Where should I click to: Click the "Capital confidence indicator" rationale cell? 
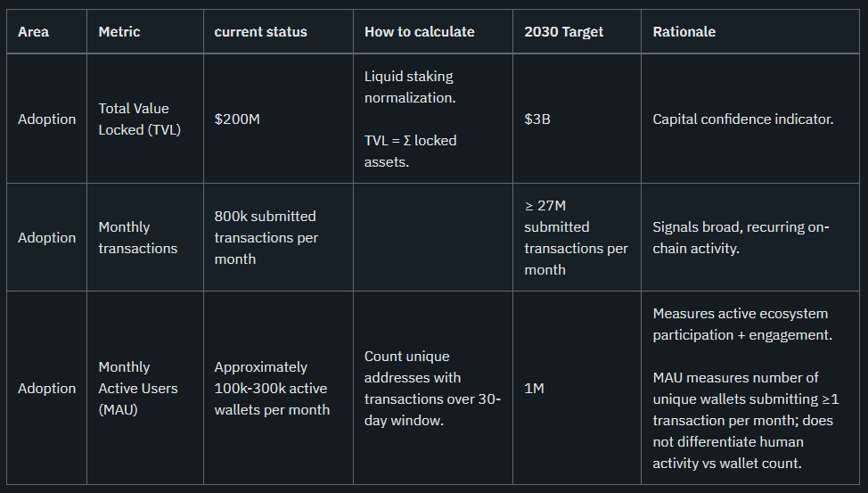tap(742, 119)
